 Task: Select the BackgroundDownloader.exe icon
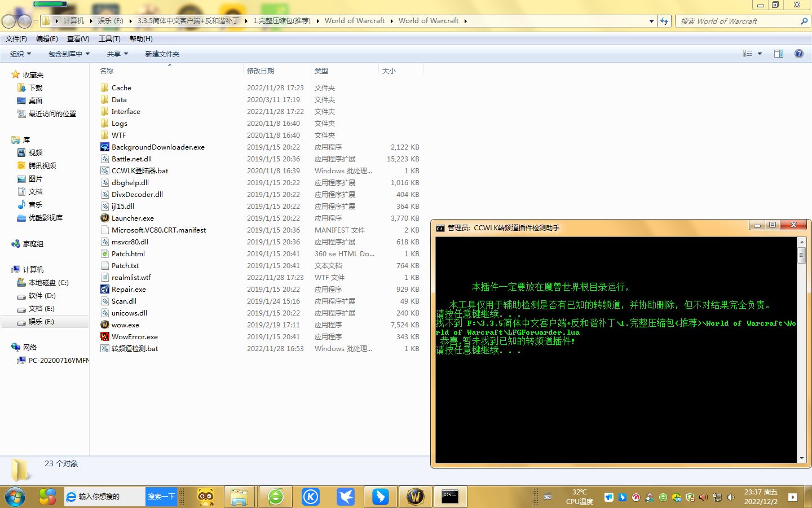pos(105,147)
